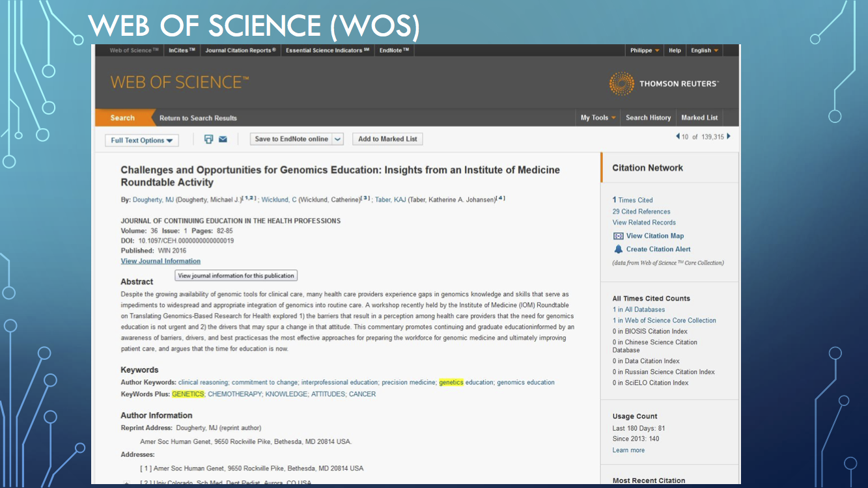Click the orange Search tab
868x488 pixels.
[122, 118]
